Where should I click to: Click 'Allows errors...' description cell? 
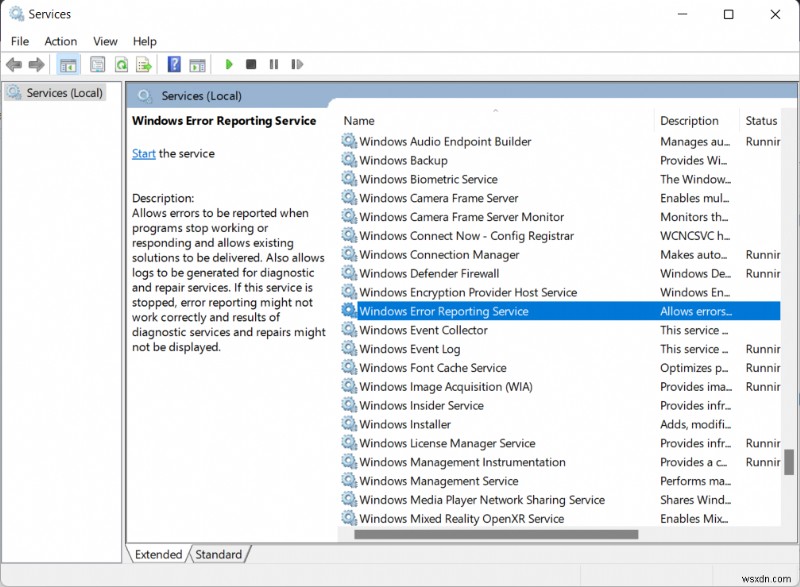(696, 311)
